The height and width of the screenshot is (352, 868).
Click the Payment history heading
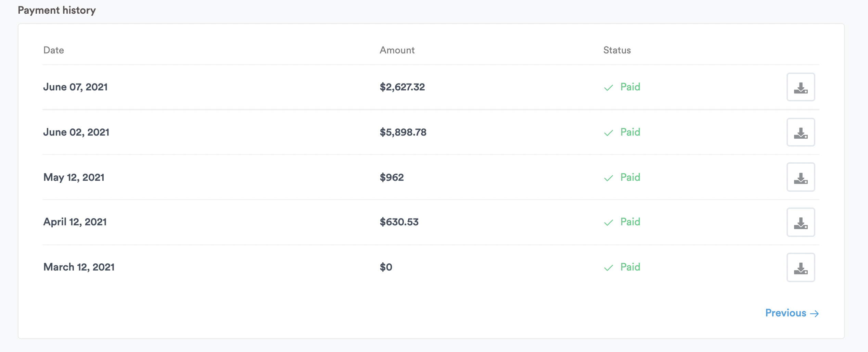pyautogui.click(x=57, y=10)
